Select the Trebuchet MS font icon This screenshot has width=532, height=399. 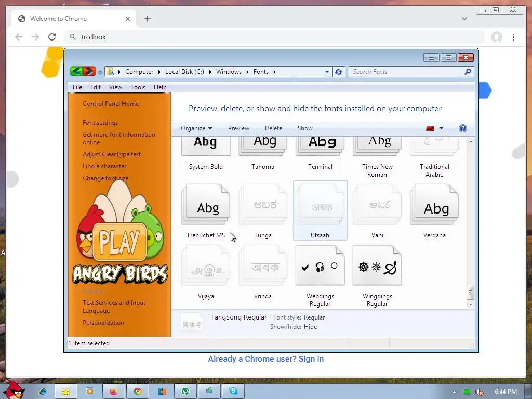206,205
